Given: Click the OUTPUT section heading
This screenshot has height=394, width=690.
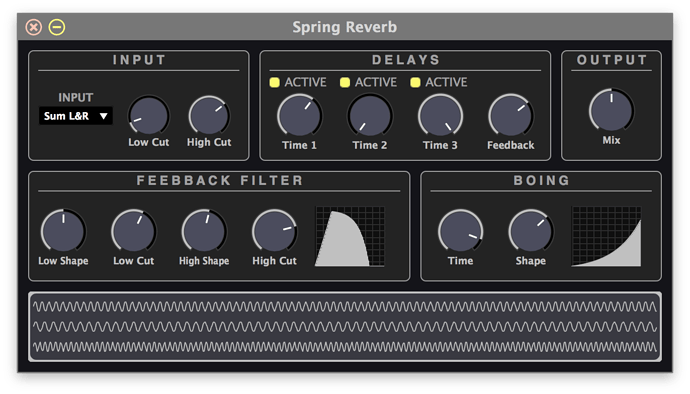Looking at the screenshot, I should click(x=612, y=60).
